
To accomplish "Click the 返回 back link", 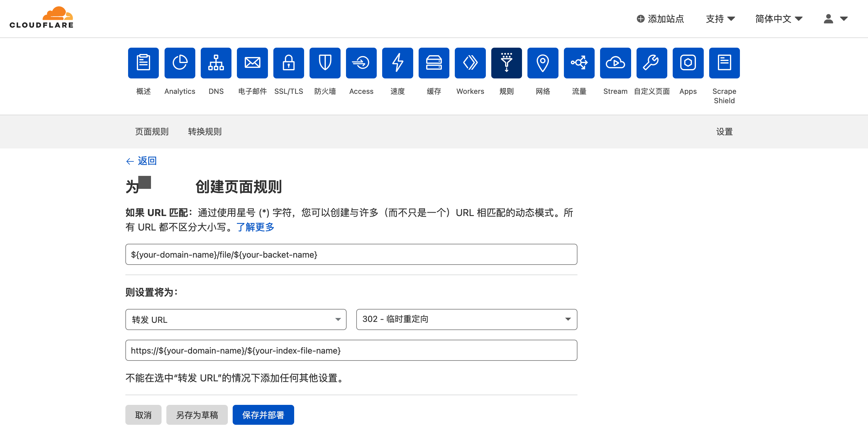I will coord(142,161).
